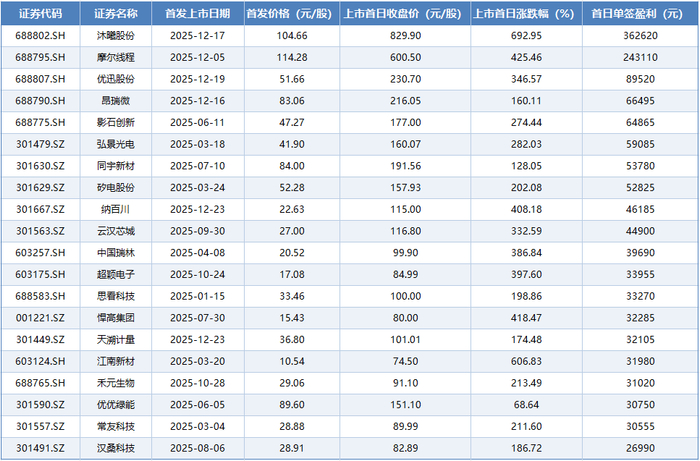Viewport: 700px width, 461px height.
Task: Click the 上市首日涨跌幅 (%) header
Action: [x=526, y=14]
